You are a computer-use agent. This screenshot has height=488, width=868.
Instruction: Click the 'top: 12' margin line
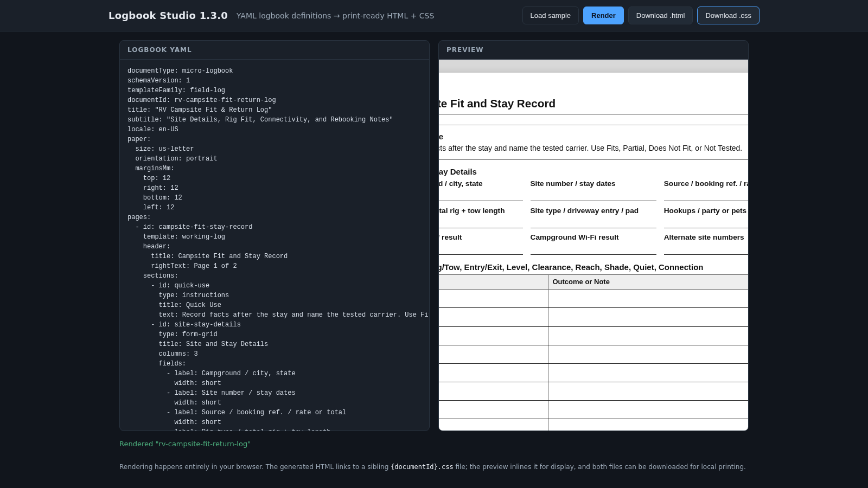(157, 178)
